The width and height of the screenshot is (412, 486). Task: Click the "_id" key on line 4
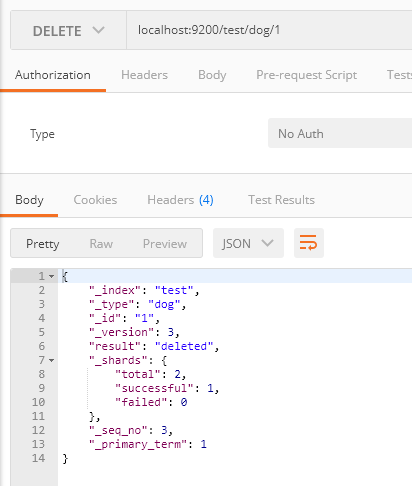pyautogui.click(x=105, y=318)
